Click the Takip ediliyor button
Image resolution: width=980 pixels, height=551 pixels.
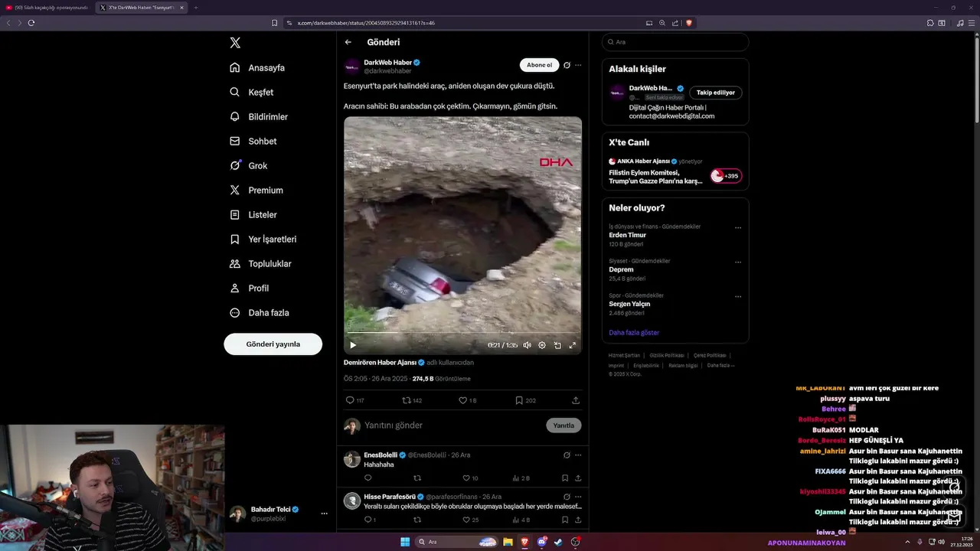coord(715,93)
